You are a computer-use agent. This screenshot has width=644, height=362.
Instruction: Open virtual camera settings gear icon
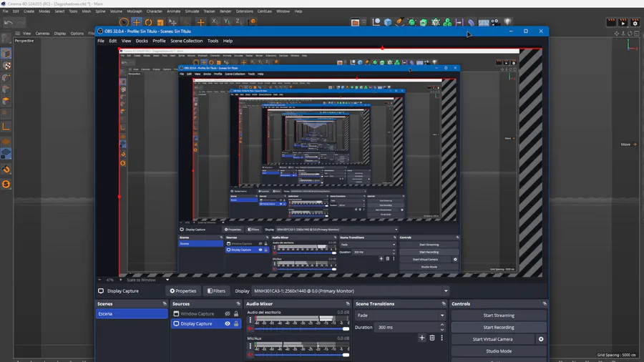click(x=541, y=339)
